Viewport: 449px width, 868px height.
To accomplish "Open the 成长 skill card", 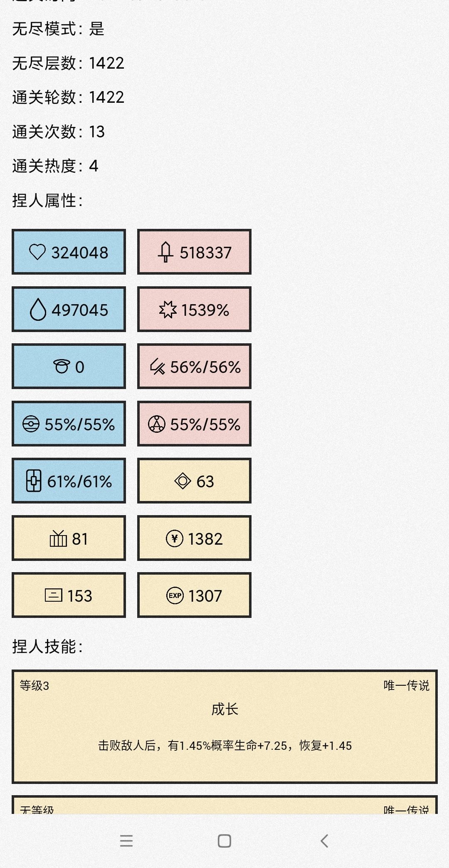I will coord(224,727).
